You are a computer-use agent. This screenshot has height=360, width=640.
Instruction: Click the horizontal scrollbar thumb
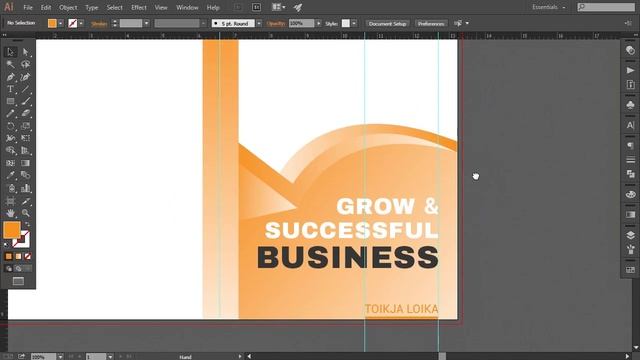click(x=442, y=356)
